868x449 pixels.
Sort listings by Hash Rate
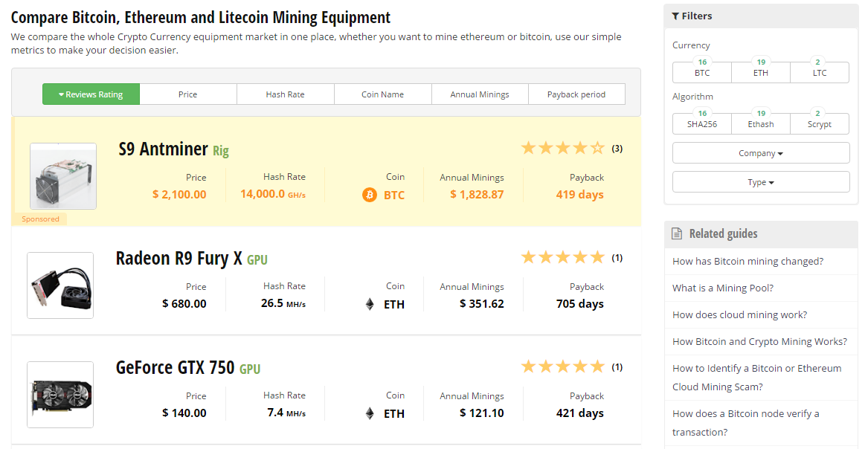pyautogui.click(x=285, y=94)
